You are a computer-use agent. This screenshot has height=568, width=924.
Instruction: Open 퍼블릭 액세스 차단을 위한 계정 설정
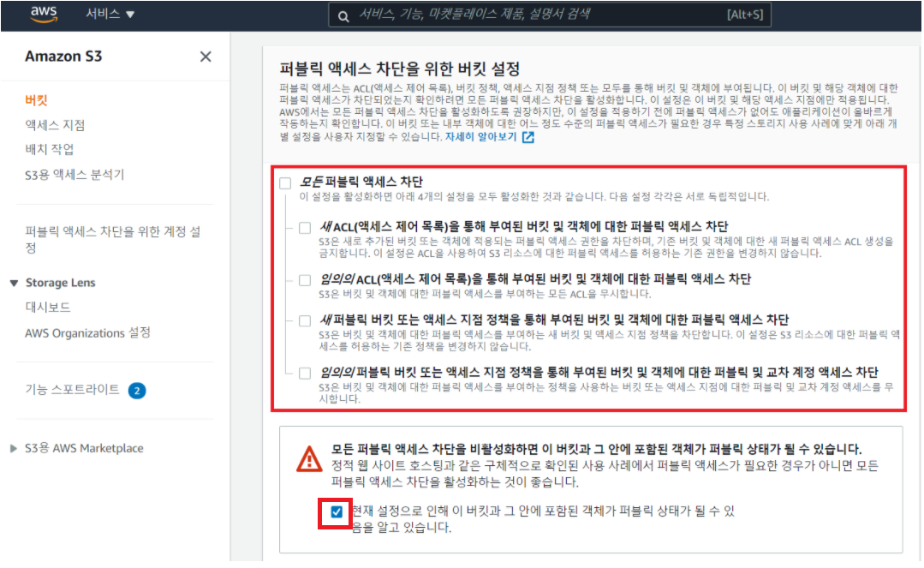113,239
